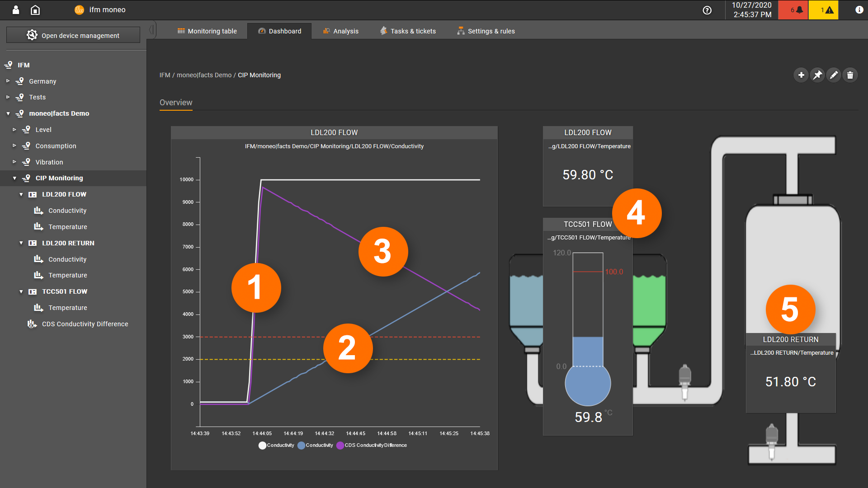Edit the dashboard with the pencil icon

click(834, 75)
